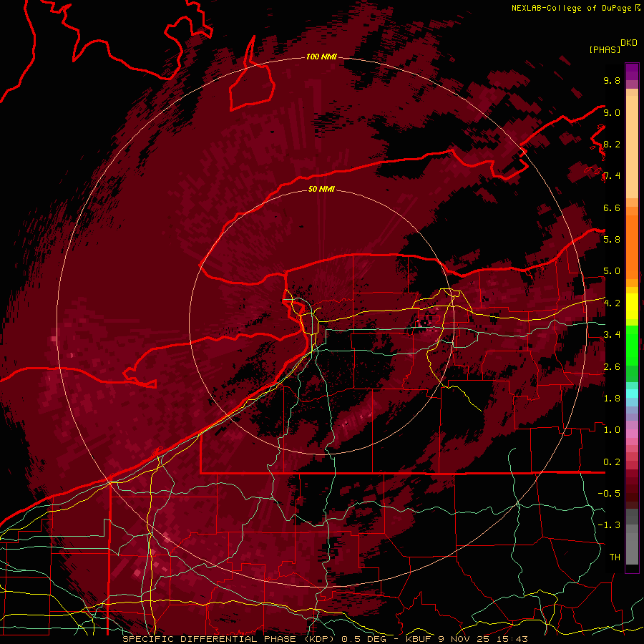Click the 50 NMI range ring label
The image size is (644, 644).
pos(321,189)
